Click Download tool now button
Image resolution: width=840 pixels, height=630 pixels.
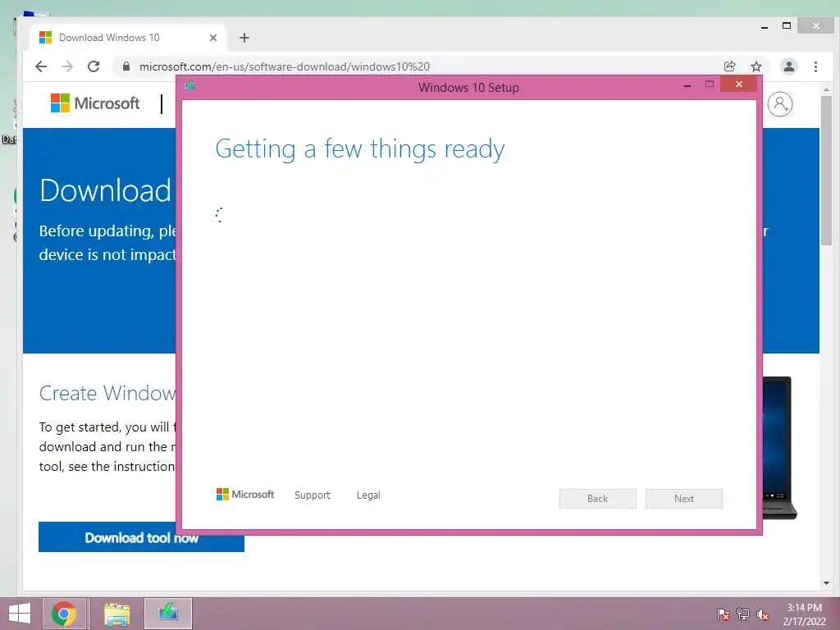tap(141, 537)
